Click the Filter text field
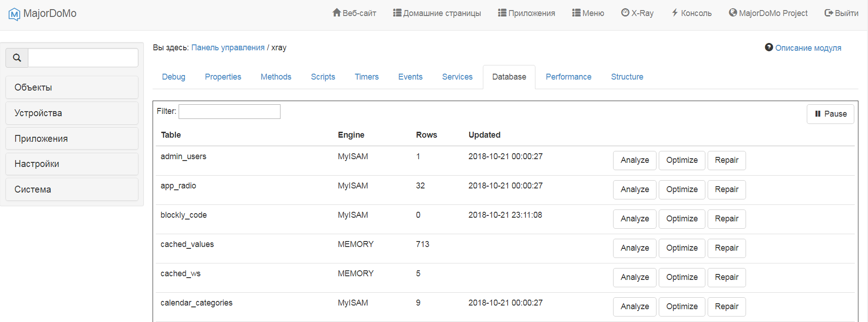Screen dimensions: 868x322 pyautogui.click(x=229, y=112)
